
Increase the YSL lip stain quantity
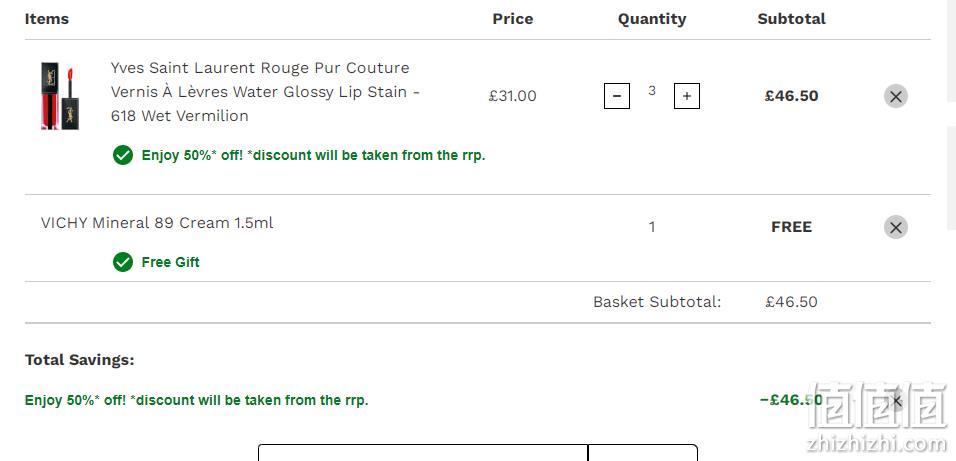coord(687,96)
